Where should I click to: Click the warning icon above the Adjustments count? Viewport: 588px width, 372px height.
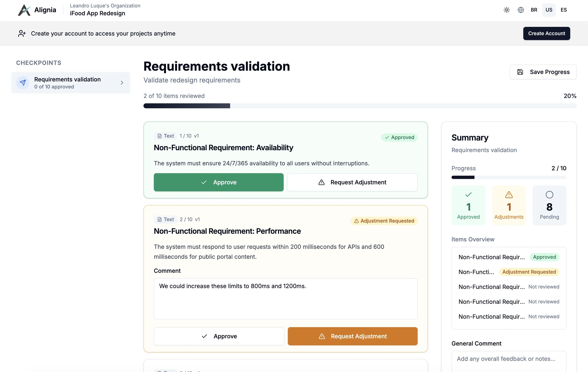(509, 194)
